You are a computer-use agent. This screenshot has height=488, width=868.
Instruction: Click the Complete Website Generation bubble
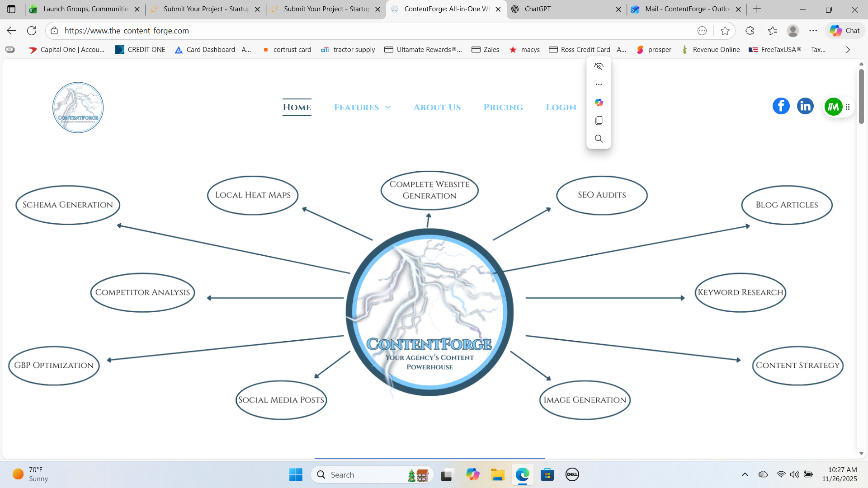pyautogui.click(x=429, y=190)
